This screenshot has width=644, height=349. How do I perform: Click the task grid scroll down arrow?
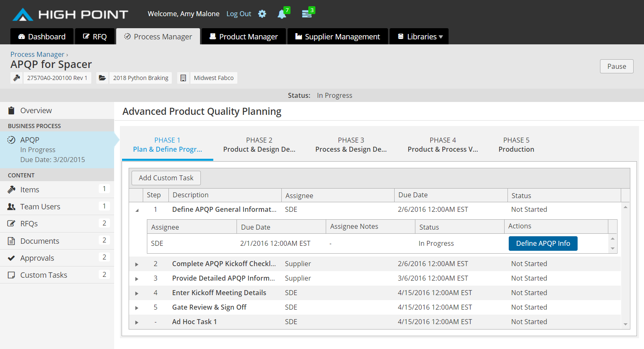pos(625,325)
